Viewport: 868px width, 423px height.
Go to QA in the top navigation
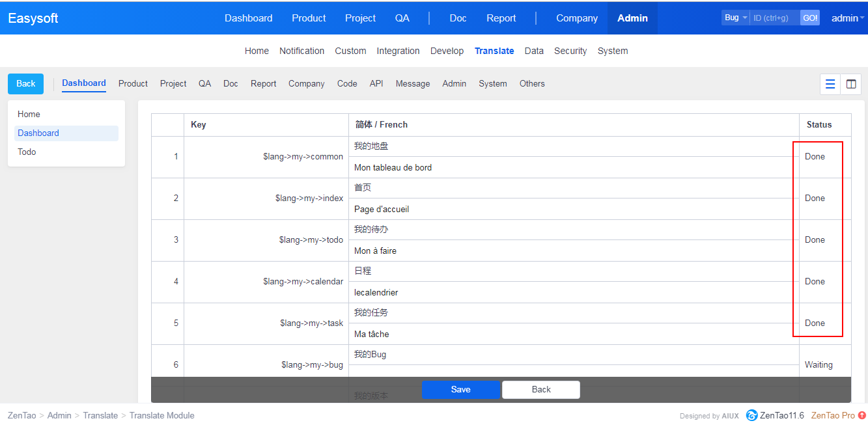click(x=402, y=18)
